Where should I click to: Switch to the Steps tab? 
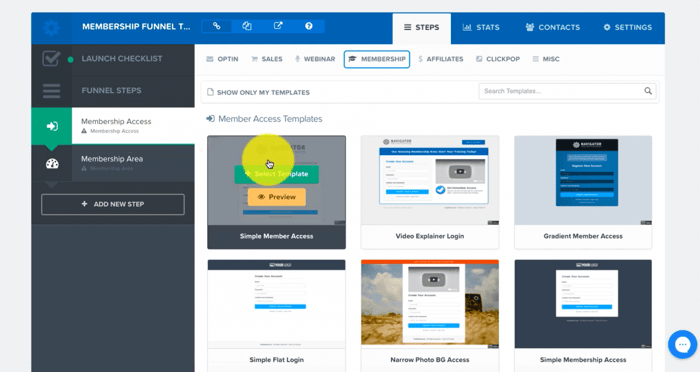421,28
